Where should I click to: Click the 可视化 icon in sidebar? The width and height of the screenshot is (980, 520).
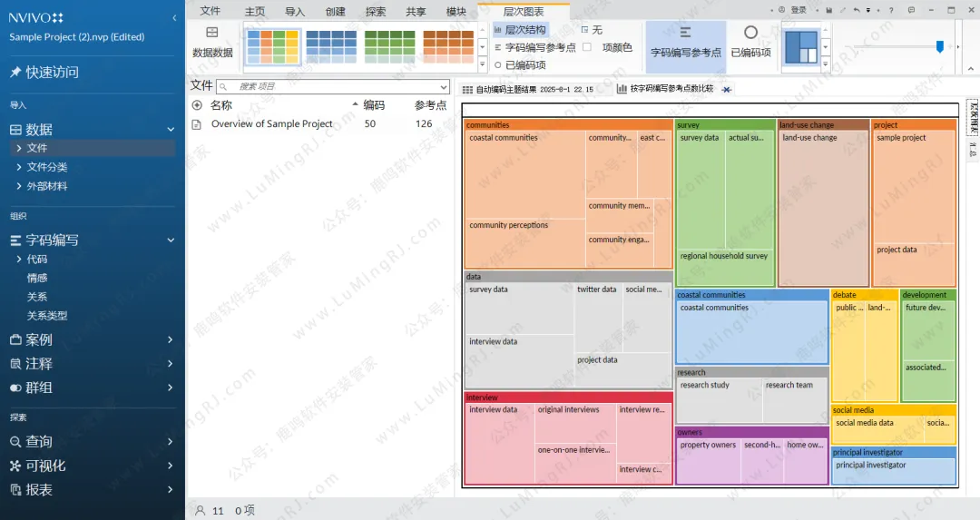[x=15, y=466]
